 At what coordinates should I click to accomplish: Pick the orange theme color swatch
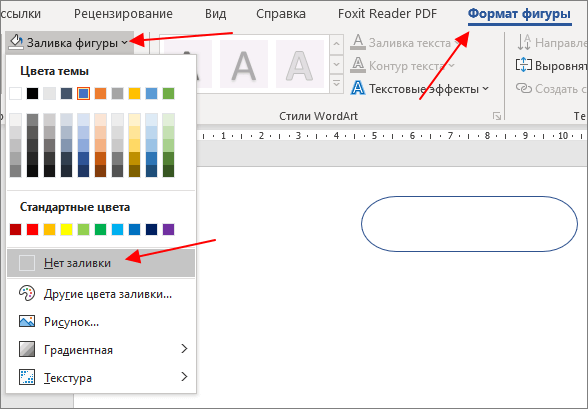point(100,93)
